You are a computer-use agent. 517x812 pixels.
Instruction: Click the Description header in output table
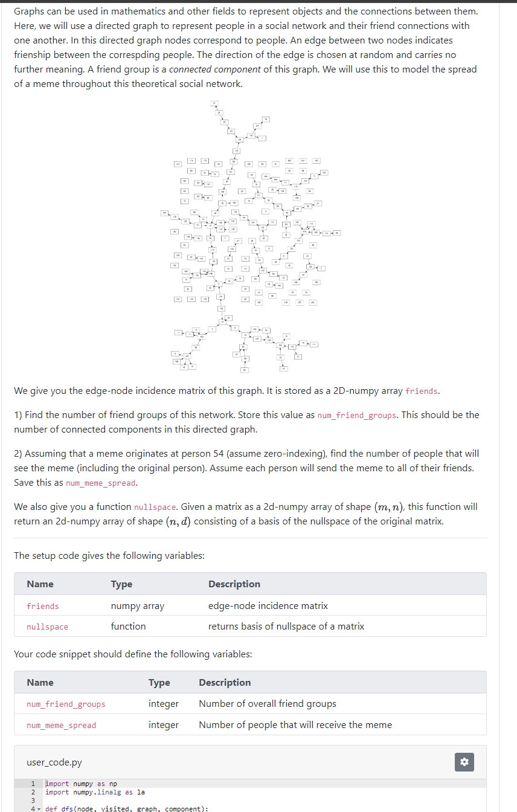225,682
